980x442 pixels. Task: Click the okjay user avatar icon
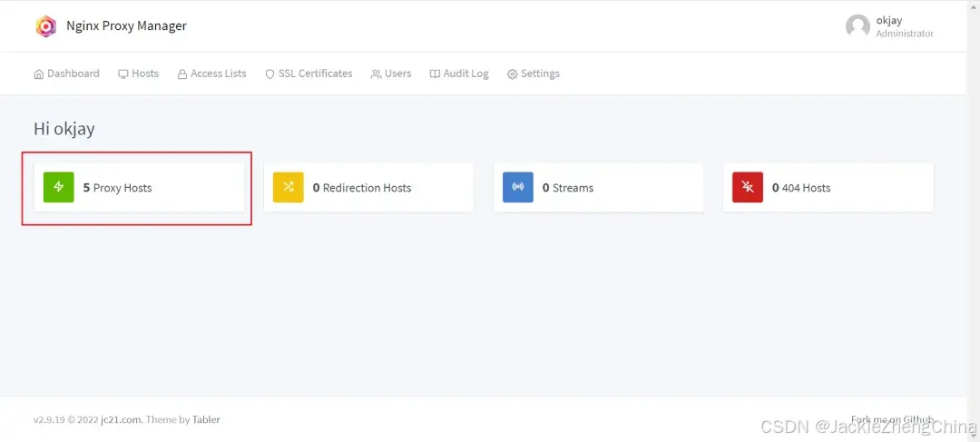pyautogui.click(x=857, y=26)
